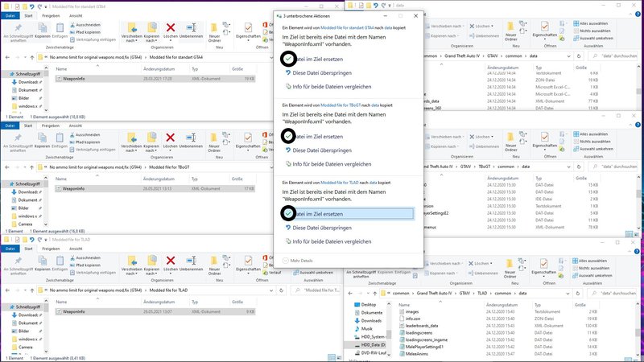Go up one folder in GTA4 mod window
The width and height of the screenshot is (644, 362).
(32, 57)
